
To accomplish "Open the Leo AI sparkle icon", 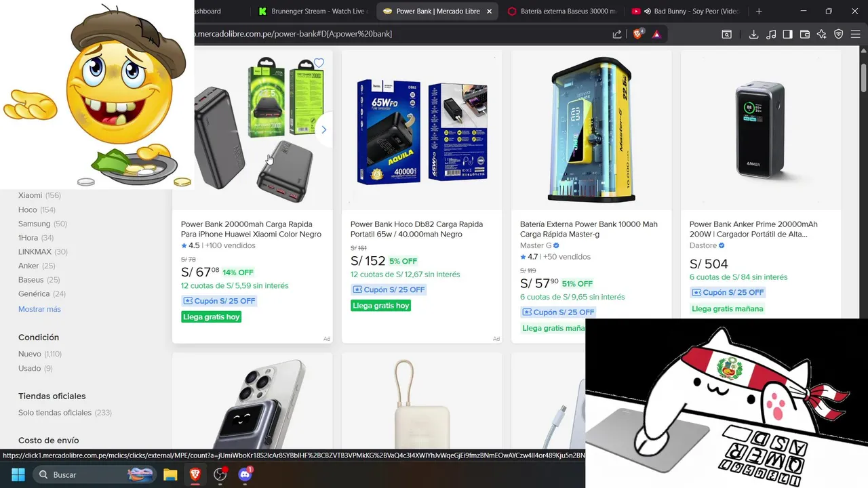I will coord(822,34).
